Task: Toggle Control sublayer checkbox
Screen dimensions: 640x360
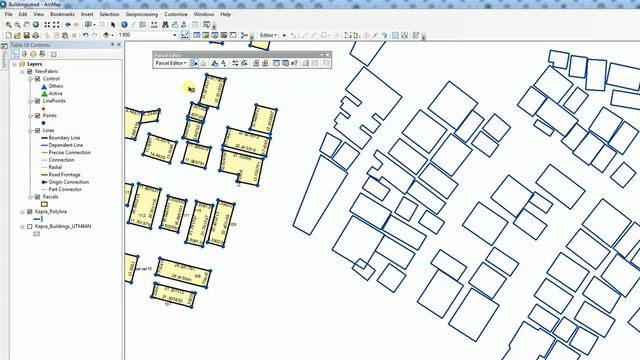Action: coord(38,79)
